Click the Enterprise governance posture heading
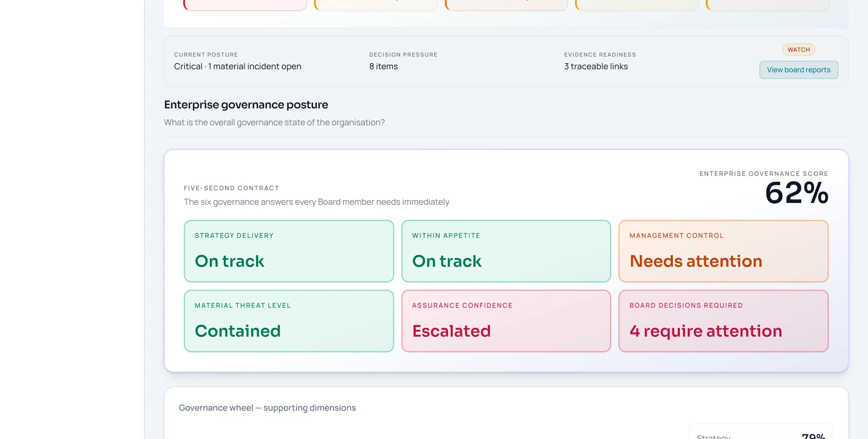Viewport: 868px width, 439px height. click(246, 105)
